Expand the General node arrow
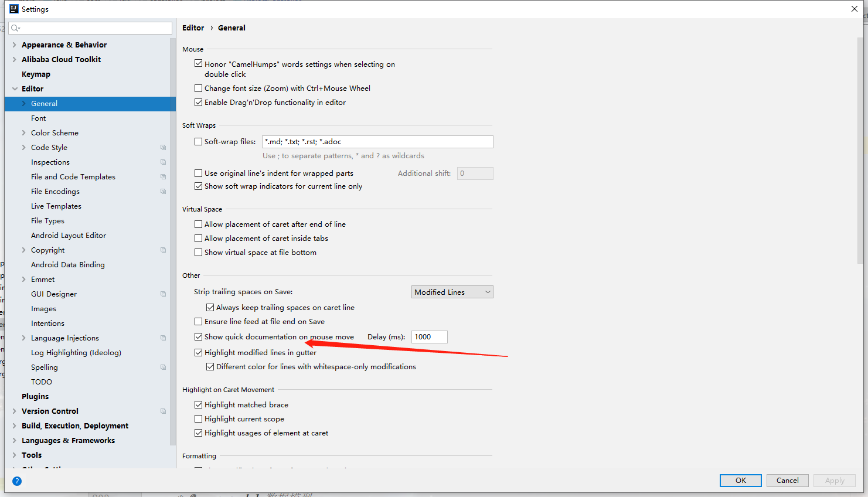The width and height of the screenshot is (868, 497). pos(24,104)
